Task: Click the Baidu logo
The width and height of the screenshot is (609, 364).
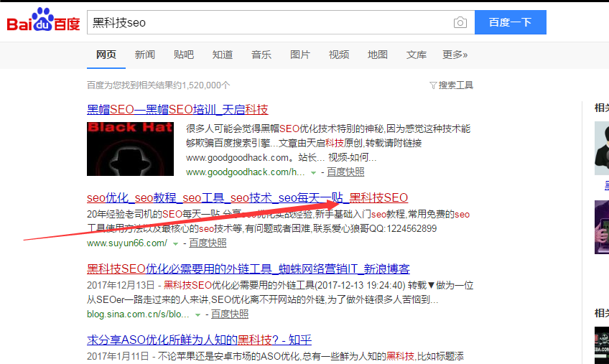Action: tap(43, 20)
